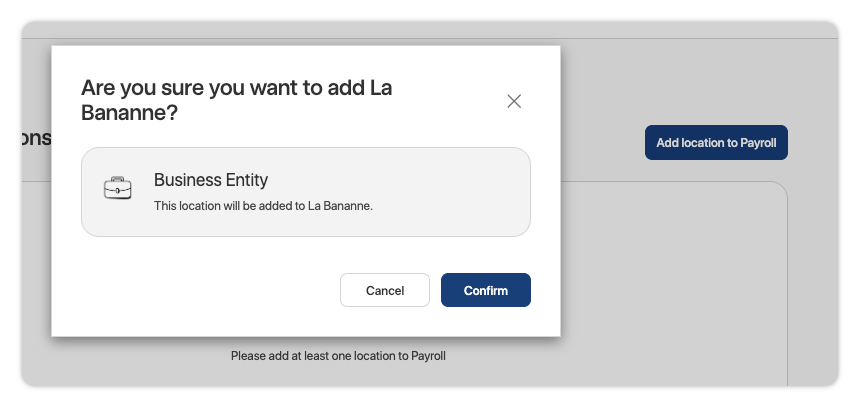Click the 'This location will be added' description

(x=262, y=206)
